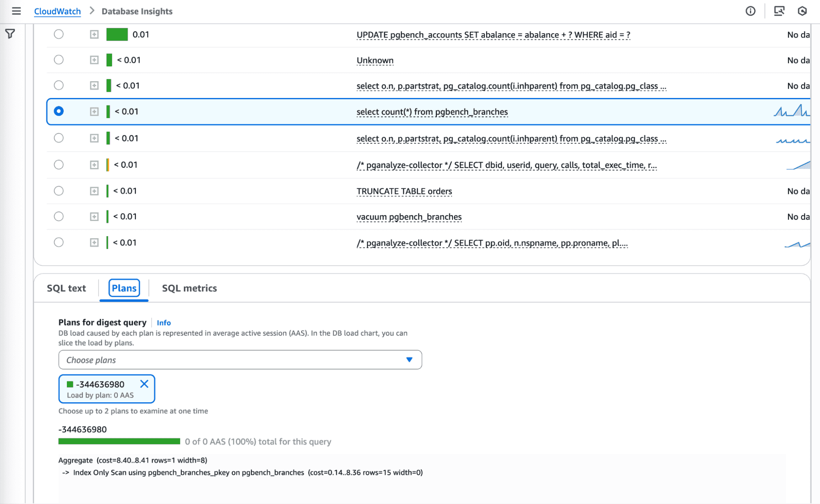Click the hexagon settings icon in header
Screen dimensions: 820x504
(x=802, y=11)
